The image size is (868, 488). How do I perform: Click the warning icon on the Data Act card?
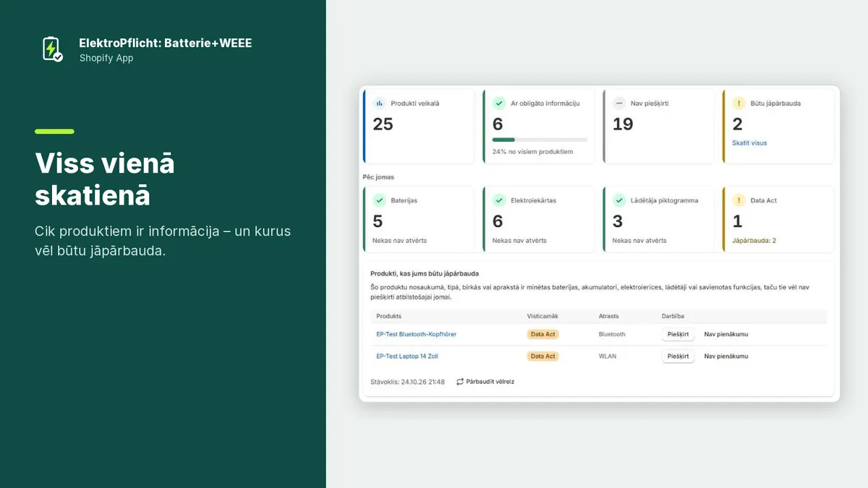tap(739, 200)
